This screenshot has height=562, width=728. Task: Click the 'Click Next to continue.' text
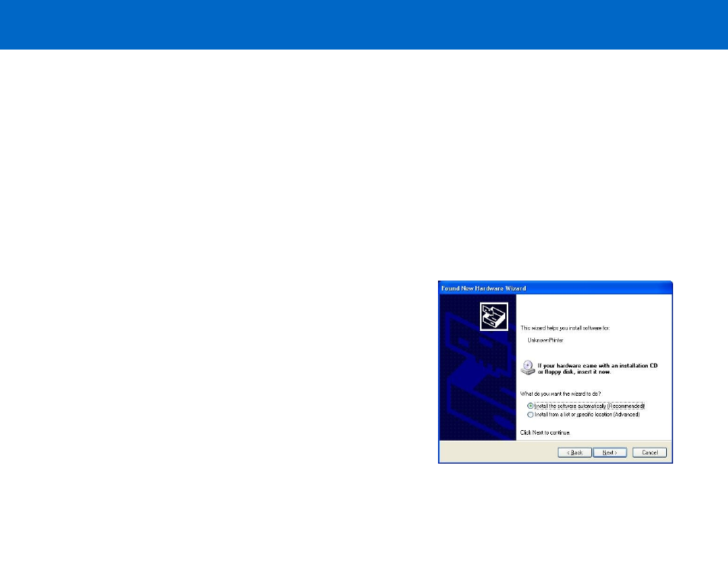point(545,432)
